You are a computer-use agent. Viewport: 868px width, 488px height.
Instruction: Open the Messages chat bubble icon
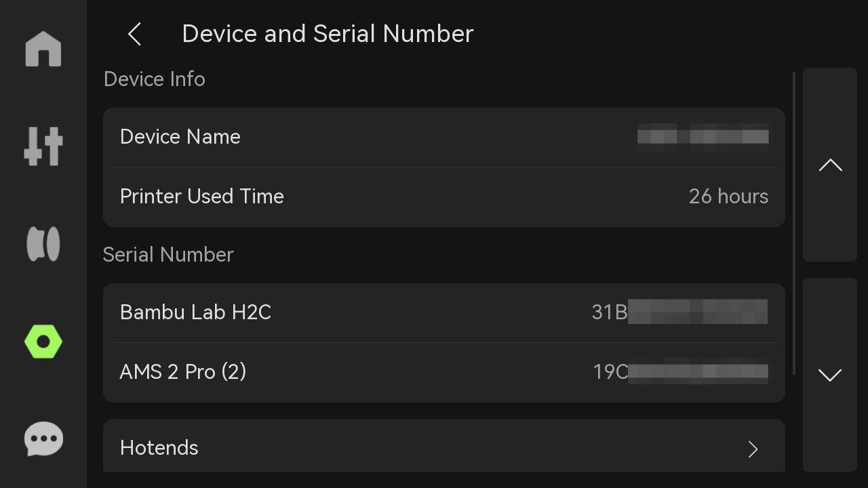[43, 439]
